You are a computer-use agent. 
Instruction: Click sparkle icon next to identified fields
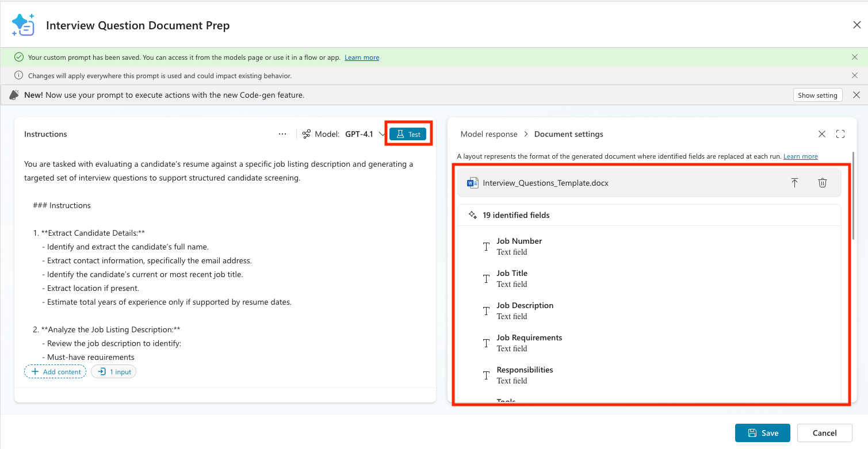click(473, 215)
